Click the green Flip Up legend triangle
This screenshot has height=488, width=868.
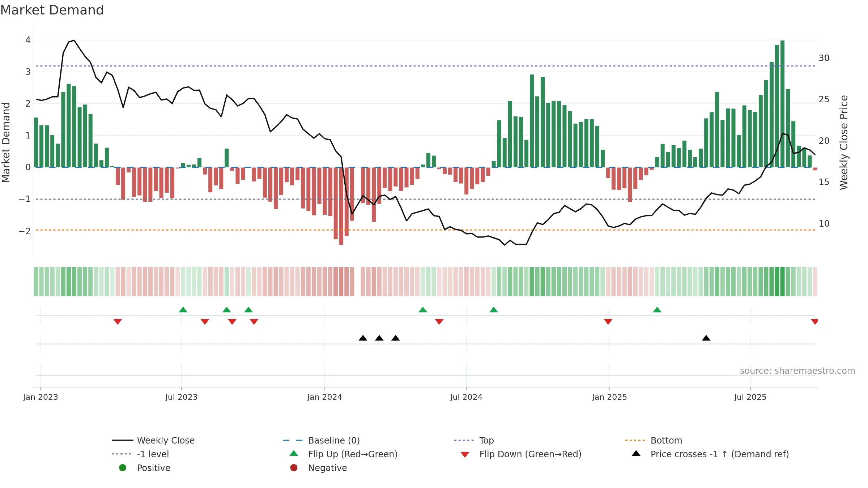[294, 453]
